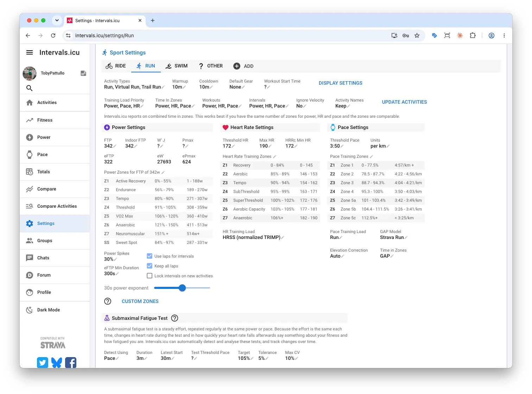Screen dimensions: 532x394
Task: Open Fitness page in sidebar
Action: point(55,120)
